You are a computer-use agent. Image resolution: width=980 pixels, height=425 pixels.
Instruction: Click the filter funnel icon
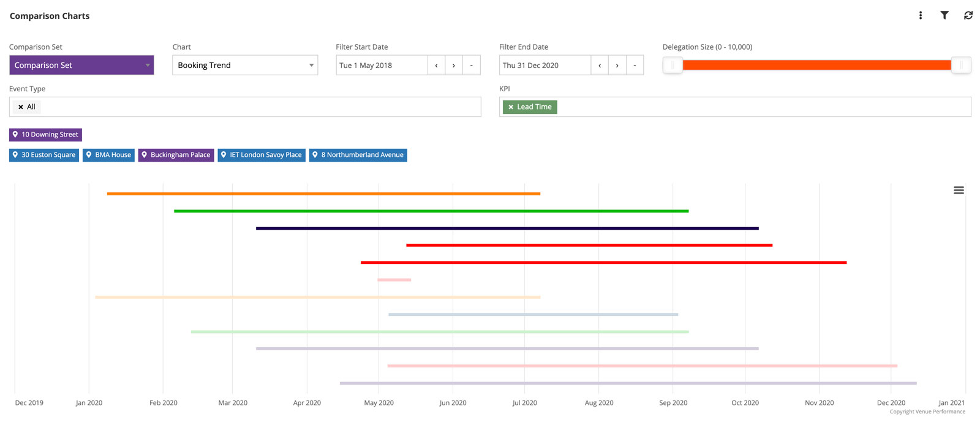pyautogui.click(x=944, y=15)
